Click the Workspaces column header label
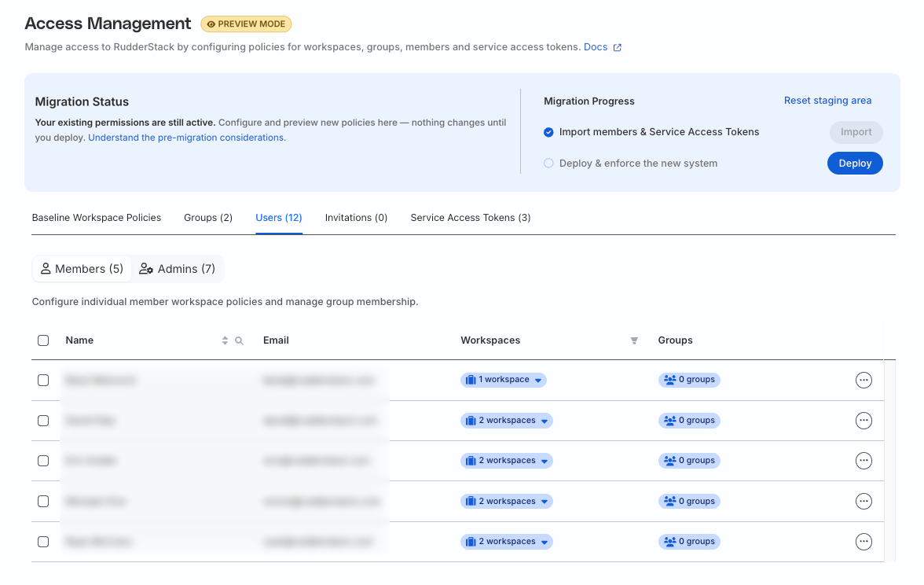This screenshot has height=585, width=924. pyautogui.click(x=490, y=340)
